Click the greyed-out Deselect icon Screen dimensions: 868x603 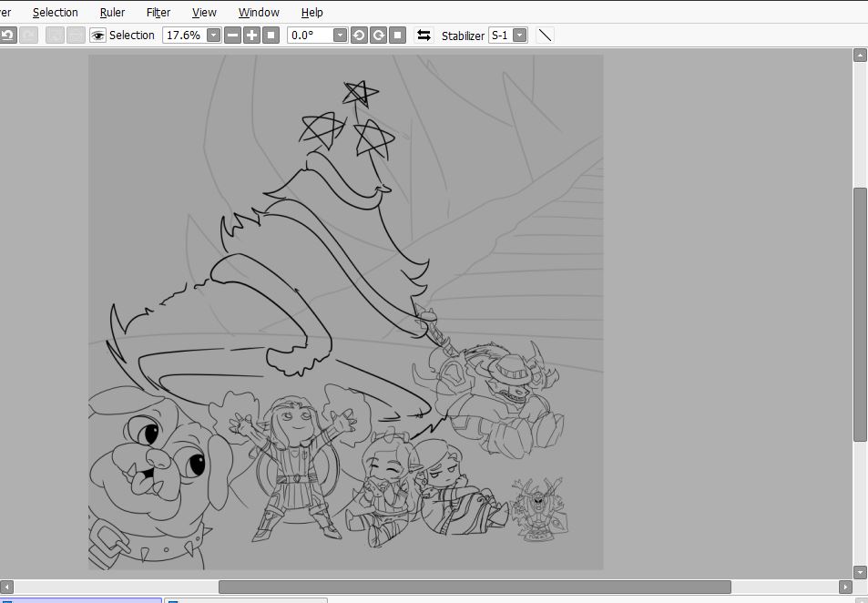(x=55, y=36)
